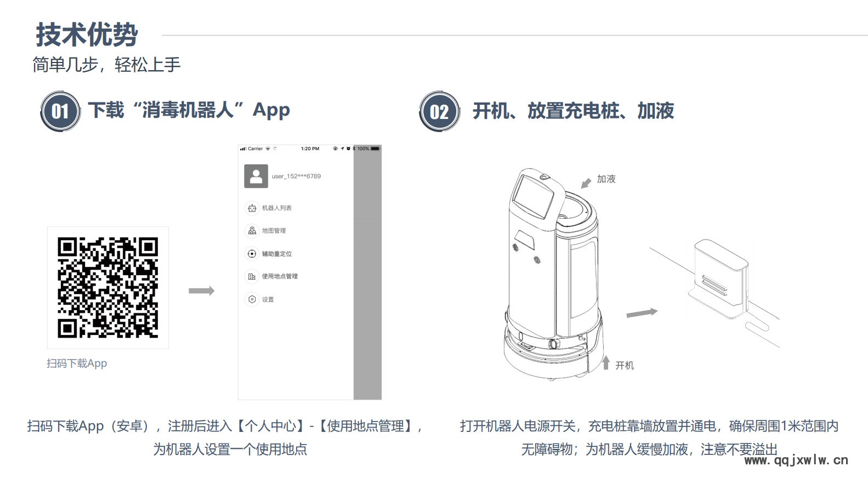Click the 加液 arrow pointing at robot
The height and width of the screenshot is (484, 868).
point(586,183)
